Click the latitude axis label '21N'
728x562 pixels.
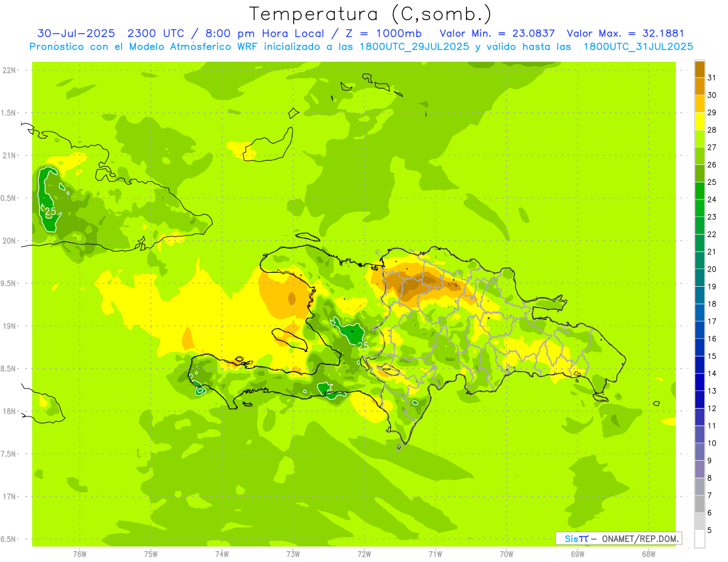(10, 155)
